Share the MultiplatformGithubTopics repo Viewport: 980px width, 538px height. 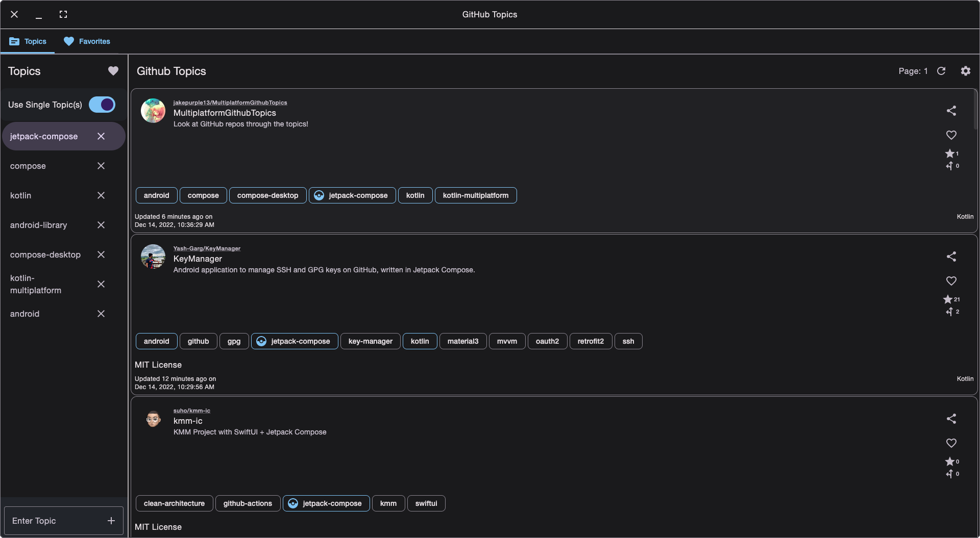951,111
